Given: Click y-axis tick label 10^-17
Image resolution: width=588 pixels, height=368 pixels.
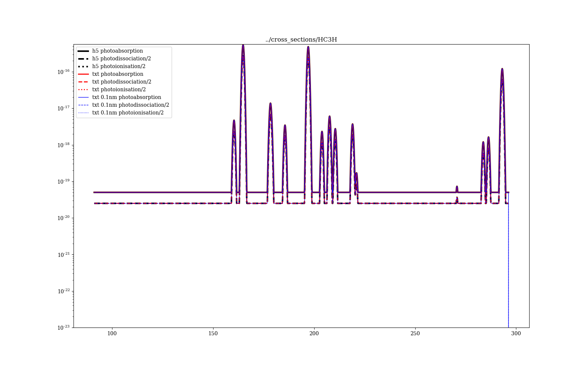Looking at the screenshot, I should click(x=64, y=108).
